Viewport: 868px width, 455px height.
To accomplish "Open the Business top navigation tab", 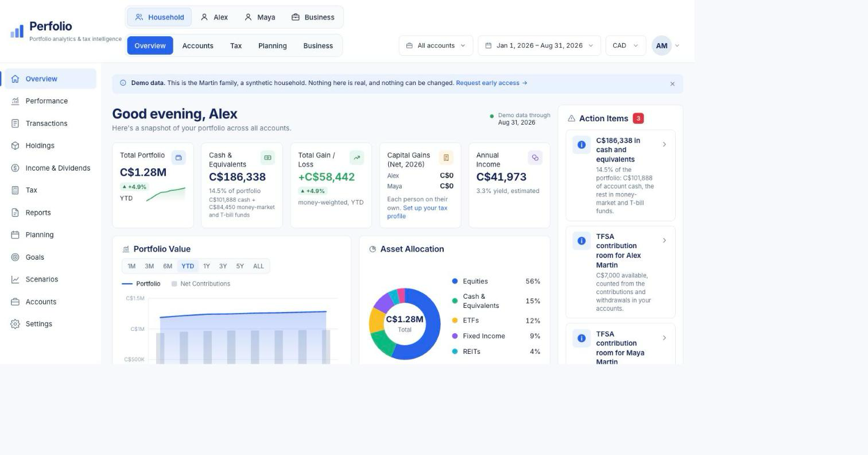I will tap(318, 45).
